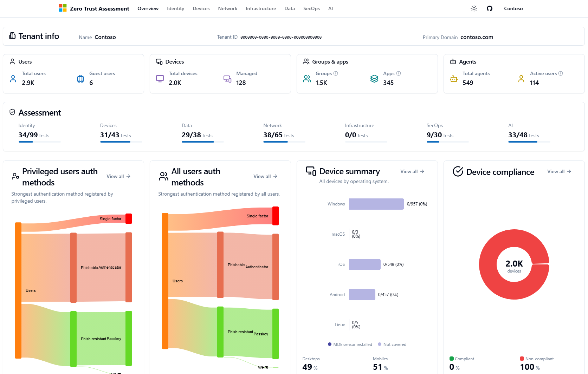The image size is (588, 374).
Task: Click the Compliant green legend swatch
Action: pyautogui.click(x=452, y=359)
